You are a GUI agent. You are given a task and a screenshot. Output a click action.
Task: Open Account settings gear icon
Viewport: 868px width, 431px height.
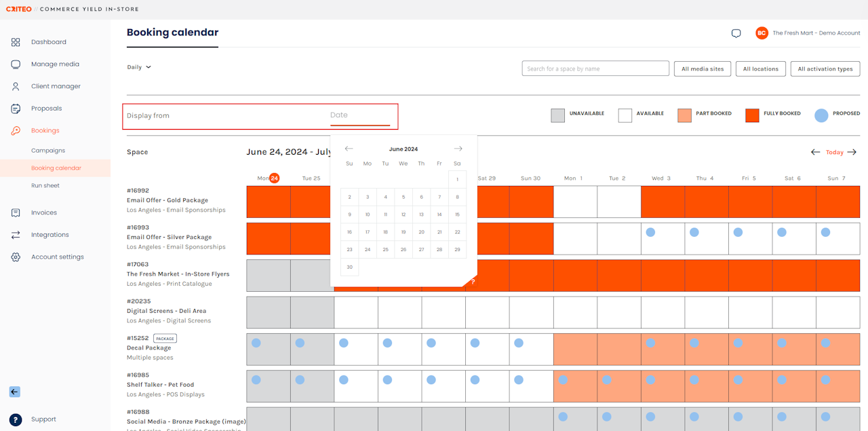16,257
